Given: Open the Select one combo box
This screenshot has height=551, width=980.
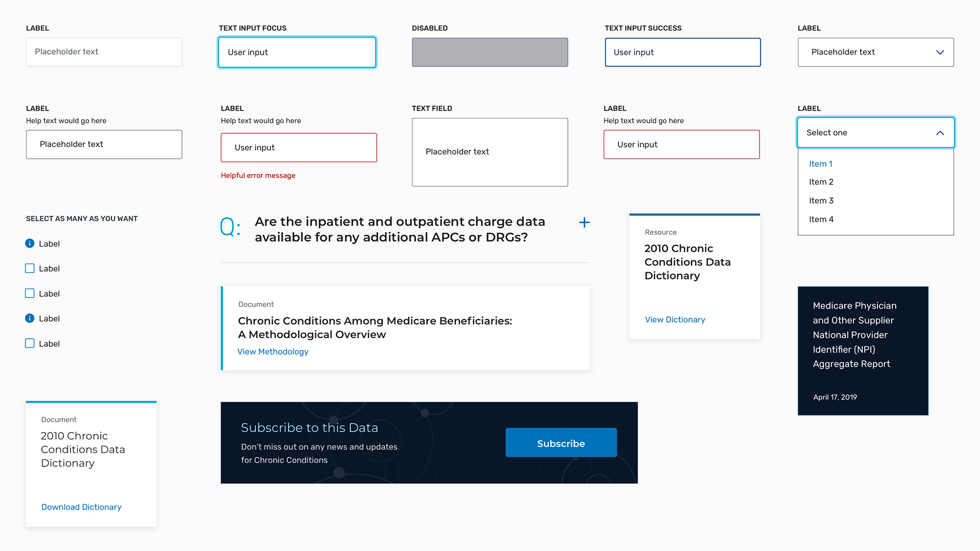Looking at the screenshot, I should click(x=868, y=133).
